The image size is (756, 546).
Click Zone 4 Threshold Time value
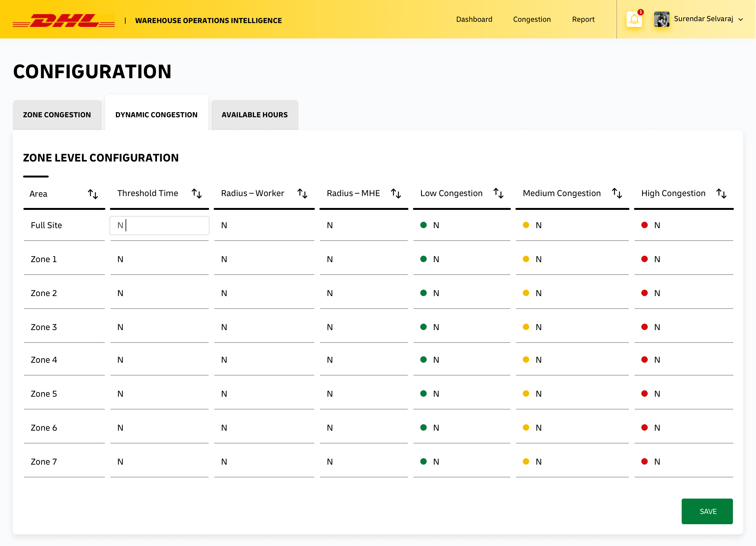[x=120, y=360]
